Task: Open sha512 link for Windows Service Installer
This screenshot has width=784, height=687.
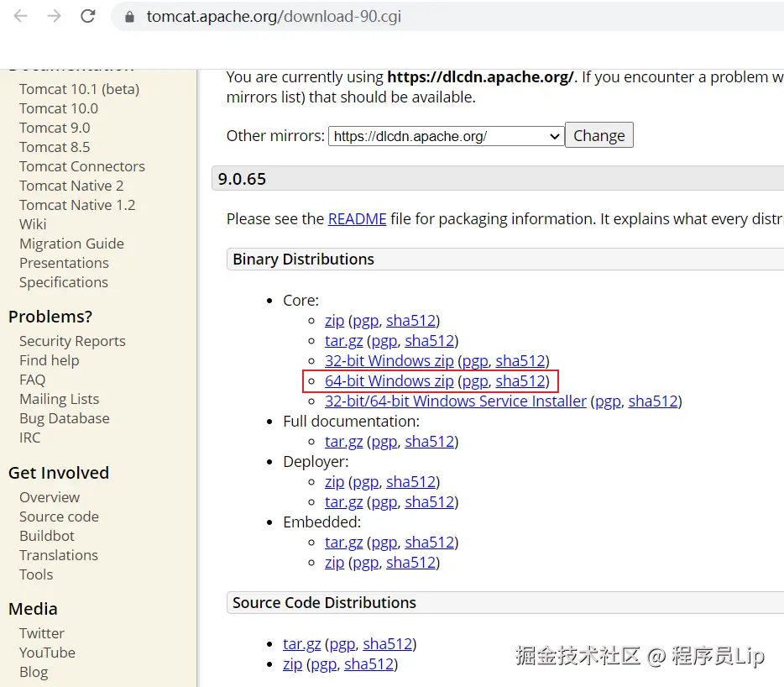Action: pyautogui.click(x=653, y=401)
